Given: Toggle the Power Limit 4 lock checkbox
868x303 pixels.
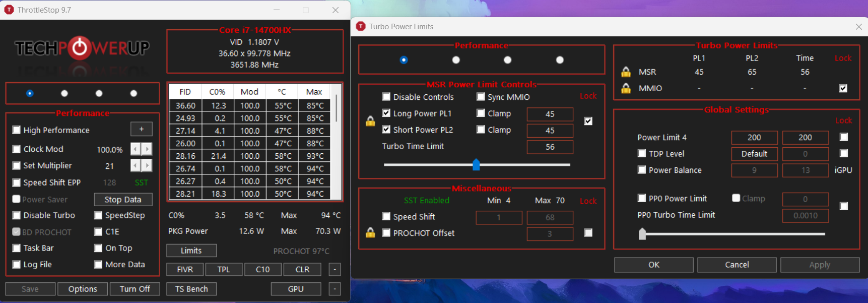Looking at the screenshot, I should [x=844, y=137].
